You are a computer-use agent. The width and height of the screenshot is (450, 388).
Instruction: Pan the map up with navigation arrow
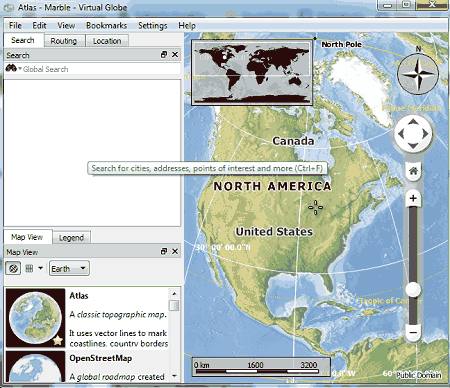click(413, 121)
